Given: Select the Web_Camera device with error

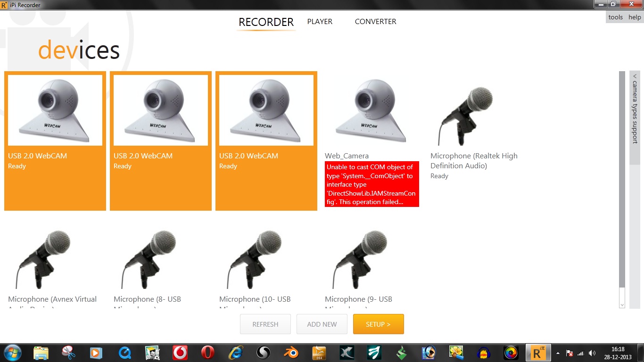Looking at the screenshot, I should [x=372, y=141].
